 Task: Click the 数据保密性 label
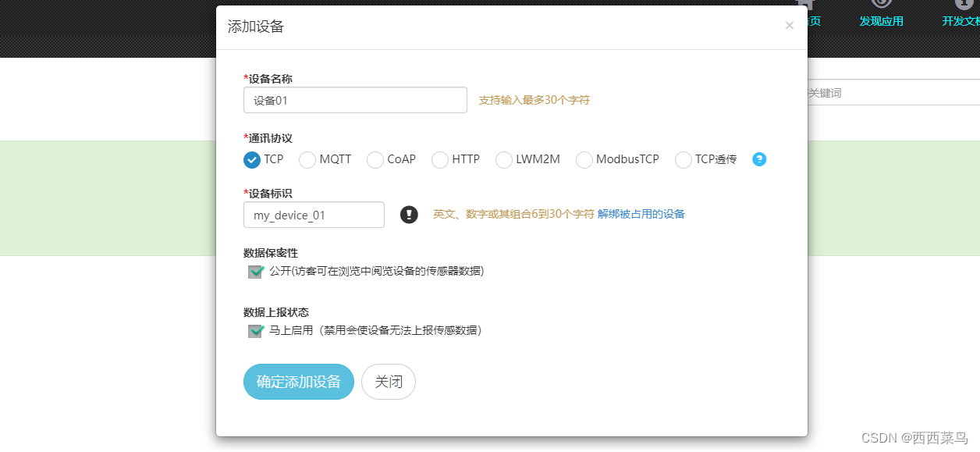[x=271, y=253]
